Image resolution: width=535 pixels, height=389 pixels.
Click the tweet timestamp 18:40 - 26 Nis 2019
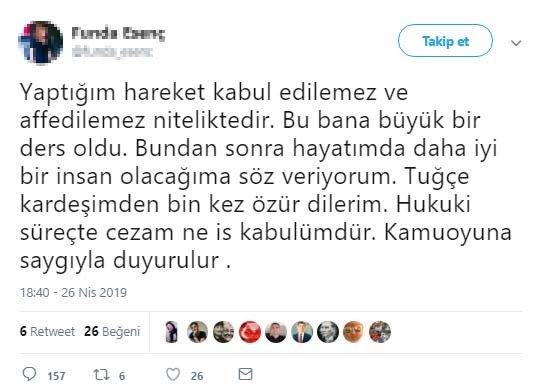73,292
